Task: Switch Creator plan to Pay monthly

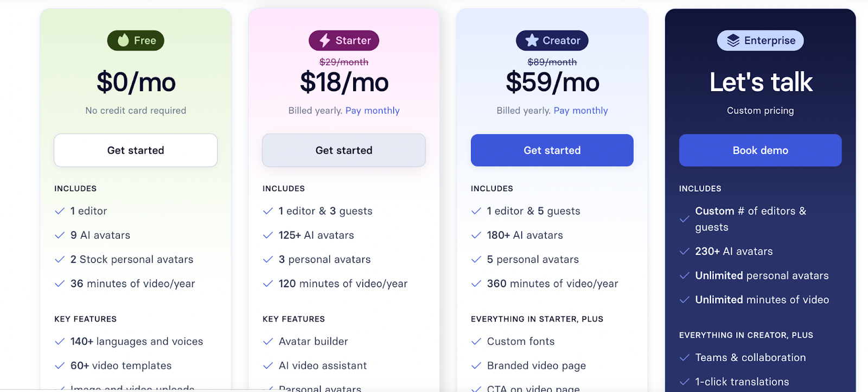Action: [580, 111]
